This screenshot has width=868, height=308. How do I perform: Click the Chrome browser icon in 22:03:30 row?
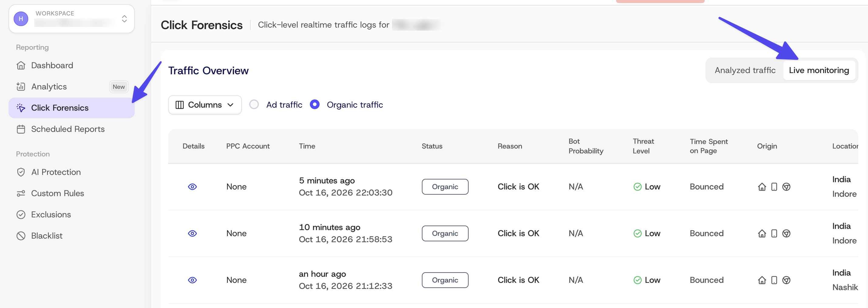786,186
